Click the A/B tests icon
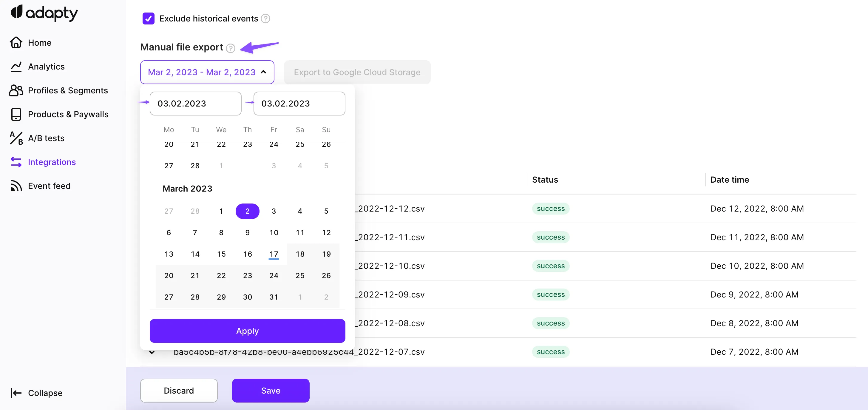The image size is (868, 410). click(16, 138)
